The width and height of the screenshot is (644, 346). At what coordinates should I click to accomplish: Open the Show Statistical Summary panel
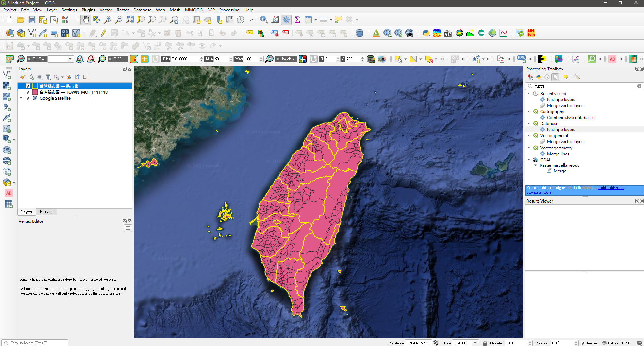pos(297,20)
